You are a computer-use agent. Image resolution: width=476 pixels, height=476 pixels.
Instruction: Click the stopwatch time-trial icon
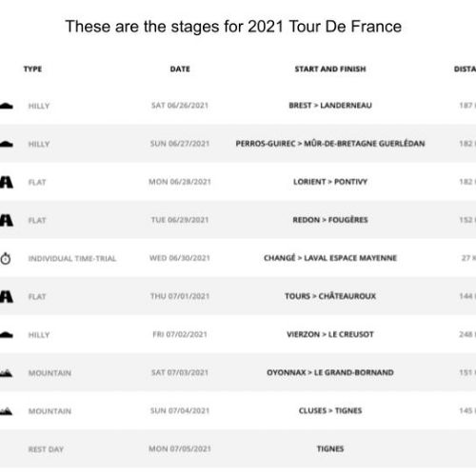[6, 258]
